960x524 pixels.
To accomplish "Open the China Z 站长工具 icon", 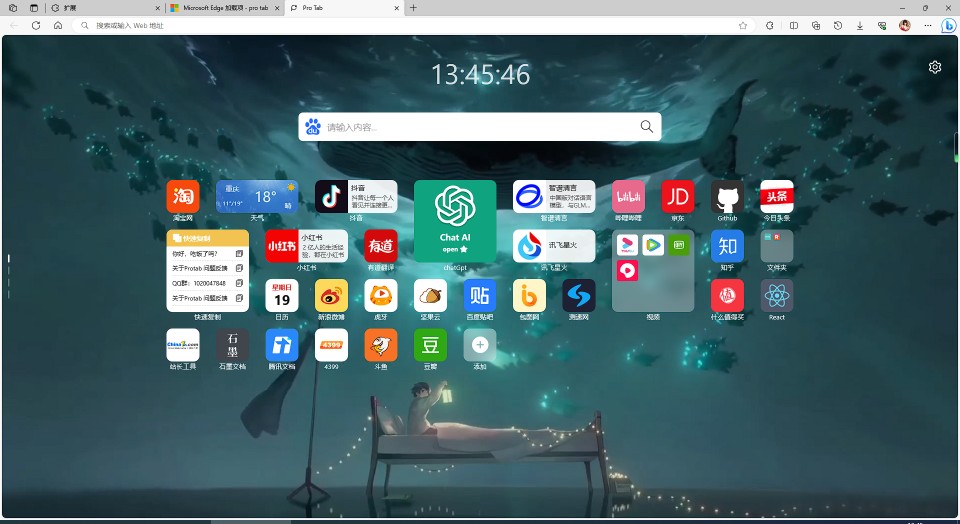I will (x=183, y=345).
